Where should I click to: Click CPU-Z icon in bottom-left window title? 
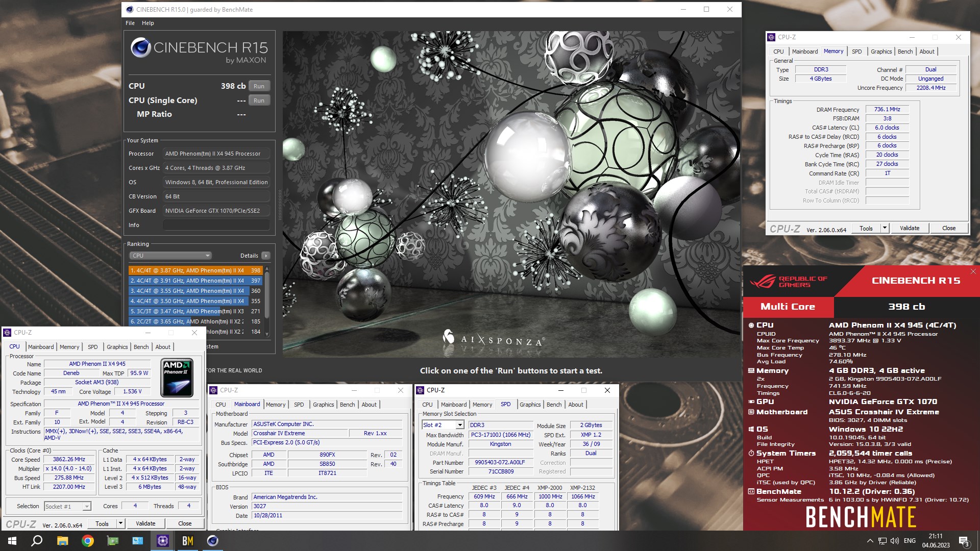7,333
